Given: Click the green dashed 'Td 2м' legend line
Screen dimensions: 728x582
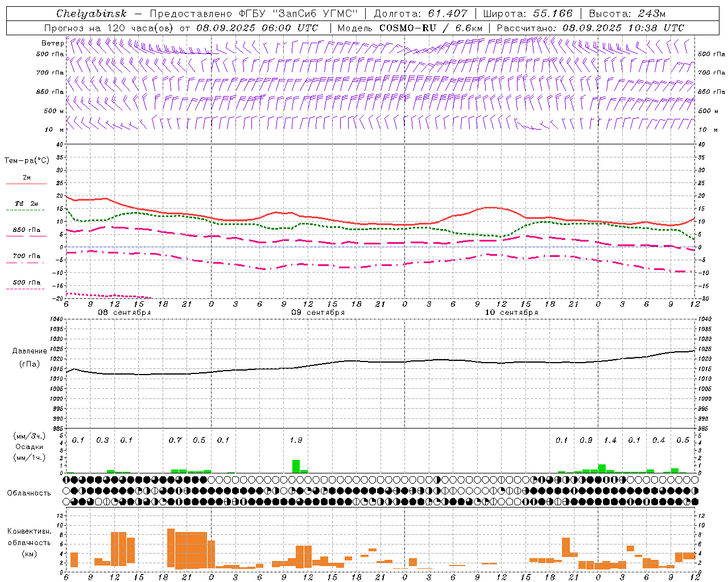Looking at the screenshot, I should coord(26,210).
